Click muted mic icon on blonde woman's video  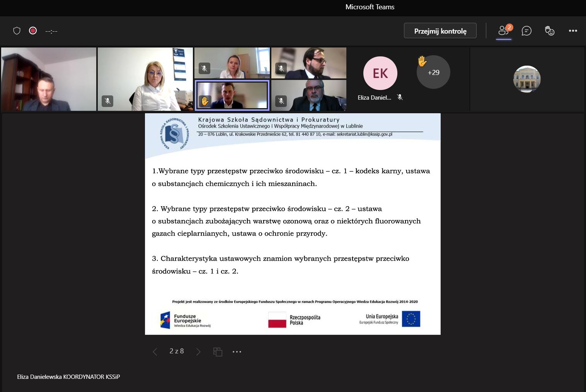[x=107, y=101]
